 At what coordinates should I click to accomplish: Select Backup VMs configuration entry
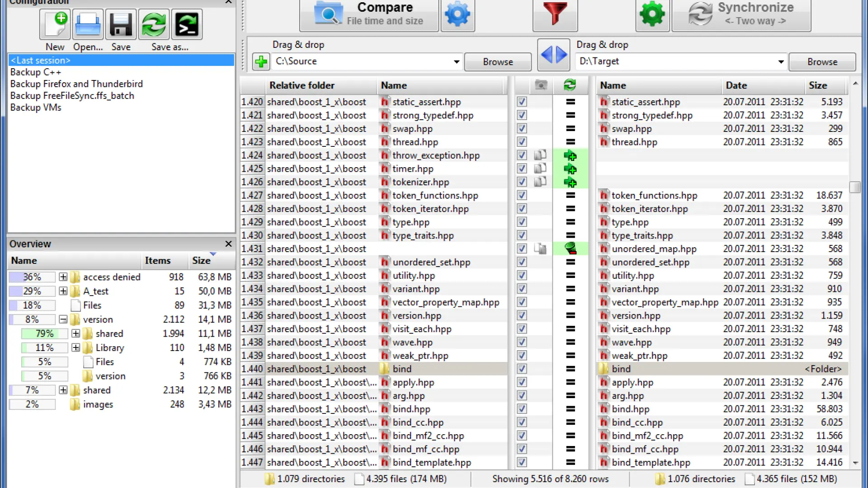click(36, 108)
